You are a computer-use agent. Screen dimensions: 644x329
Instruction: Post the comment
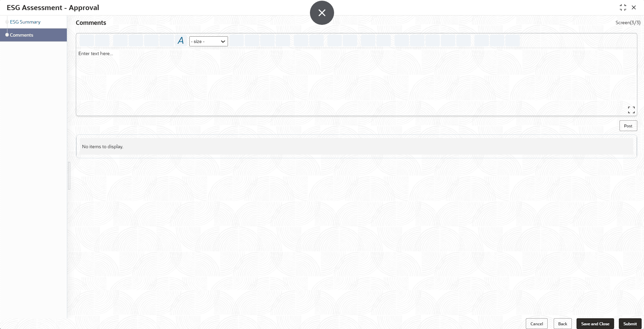(628, 126)
